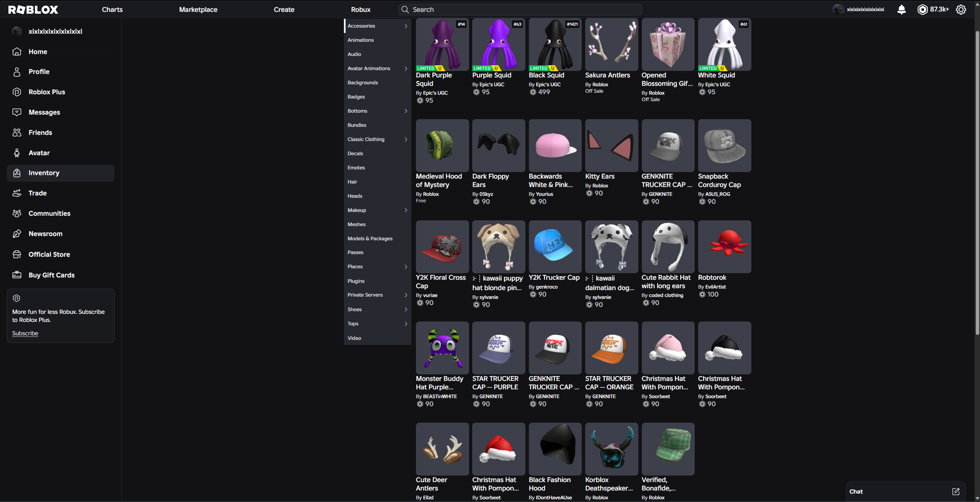Expand the Private Servers chevron
This screenshot has width=980, height=502.
[406, 295]
